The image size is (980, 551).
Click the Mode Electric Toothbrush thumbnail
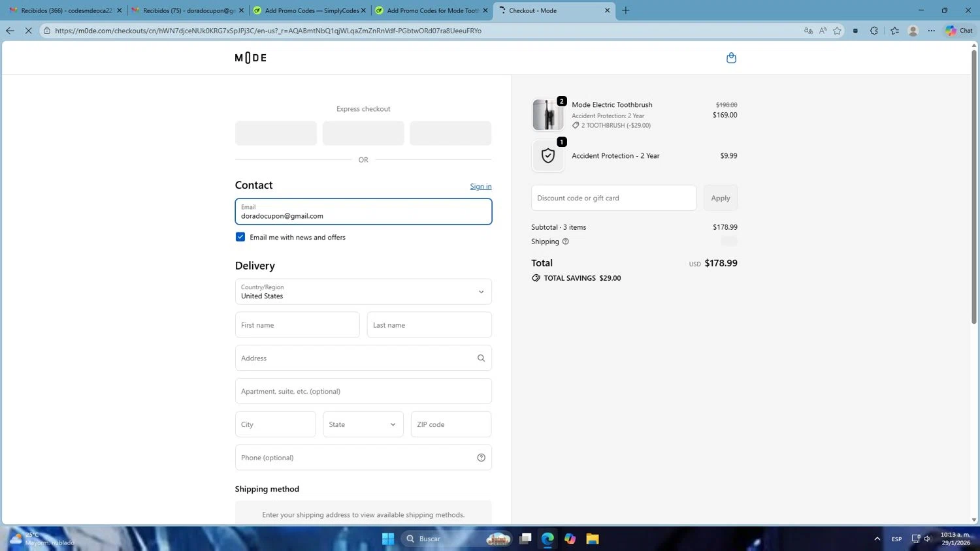(x=547, y=115)
